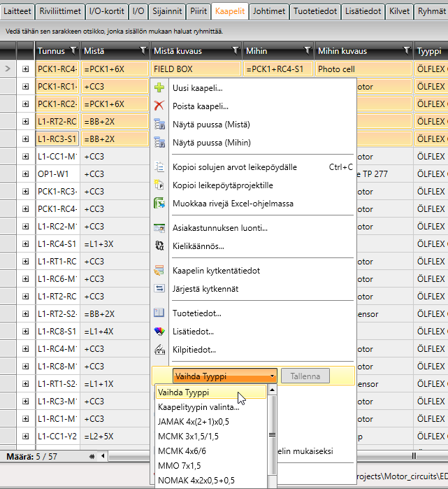Click the Muokkaa rivejä Excel-ohjelmassa icon
Screen dimensions: 448x489
[x=159, y=204]
